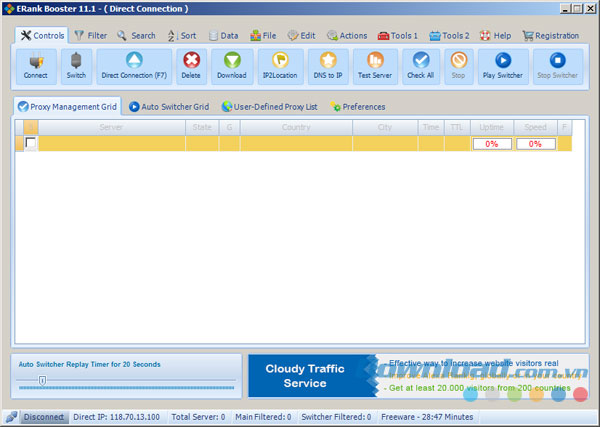Switch to the Edit tab
The image size is (600, 427).
pos(302,36)
